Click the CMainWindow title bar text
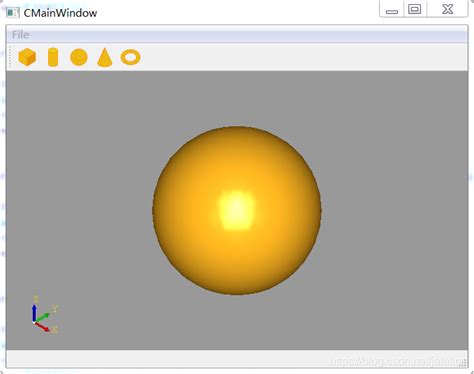Viewport: 474px width, 374px height. [60, 13]
